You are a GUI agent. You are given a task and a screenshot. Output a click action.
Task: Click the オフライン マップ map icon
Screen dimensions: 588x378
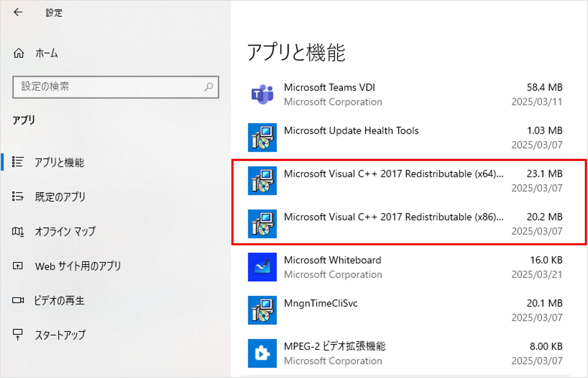click(18, 231)
